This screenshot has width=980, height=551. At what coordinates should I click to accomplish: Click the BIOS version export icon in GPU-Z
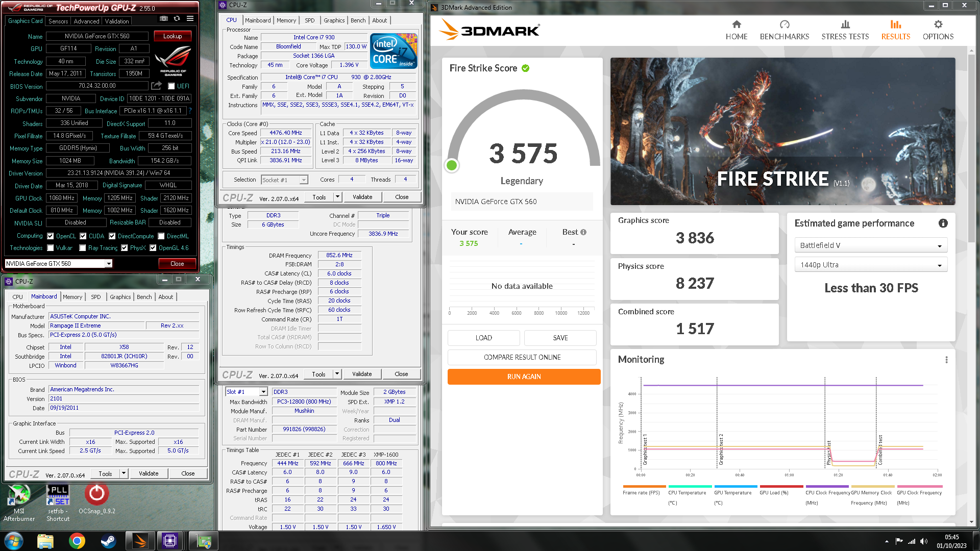156,86
